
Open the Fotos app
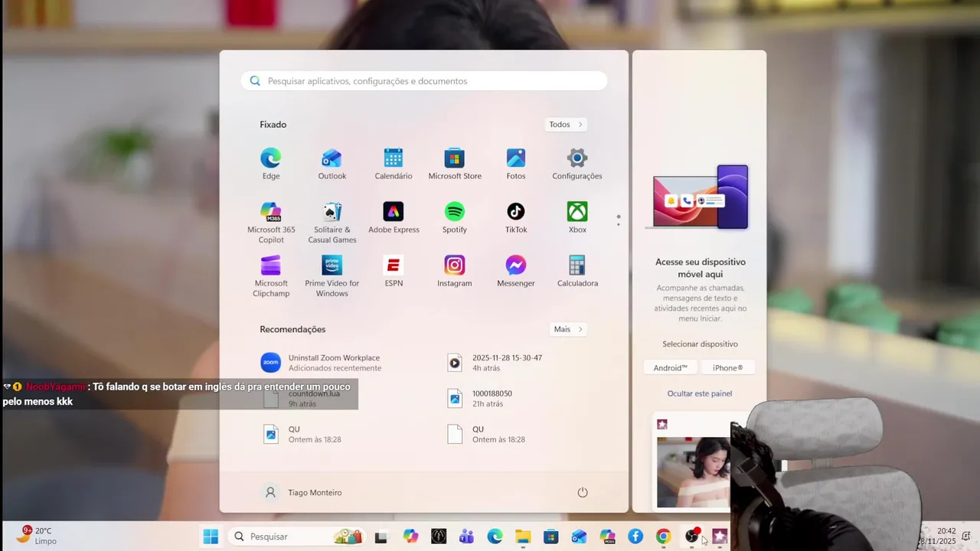coord(516,164)
